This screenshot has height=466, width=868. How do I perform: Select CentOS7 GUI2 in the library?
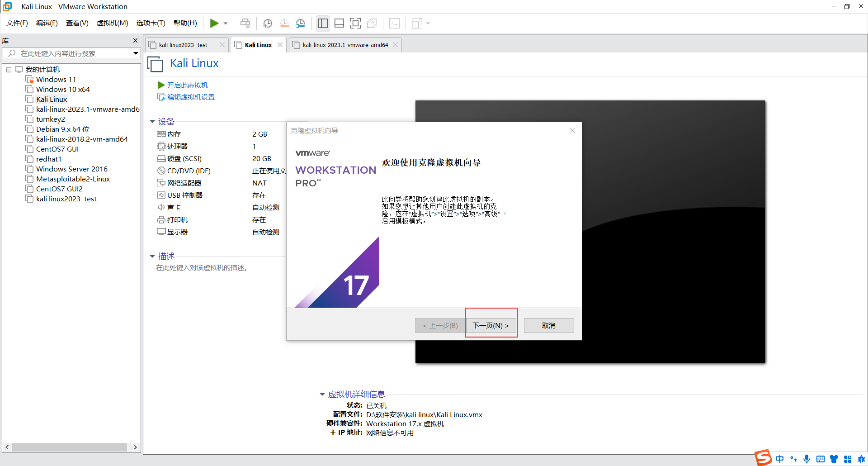[x=59, y=189]
